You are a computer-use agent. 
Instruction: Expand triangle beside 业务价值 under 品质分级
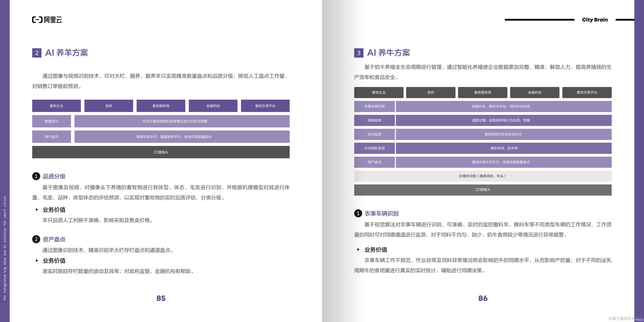[x=37, y=210]
